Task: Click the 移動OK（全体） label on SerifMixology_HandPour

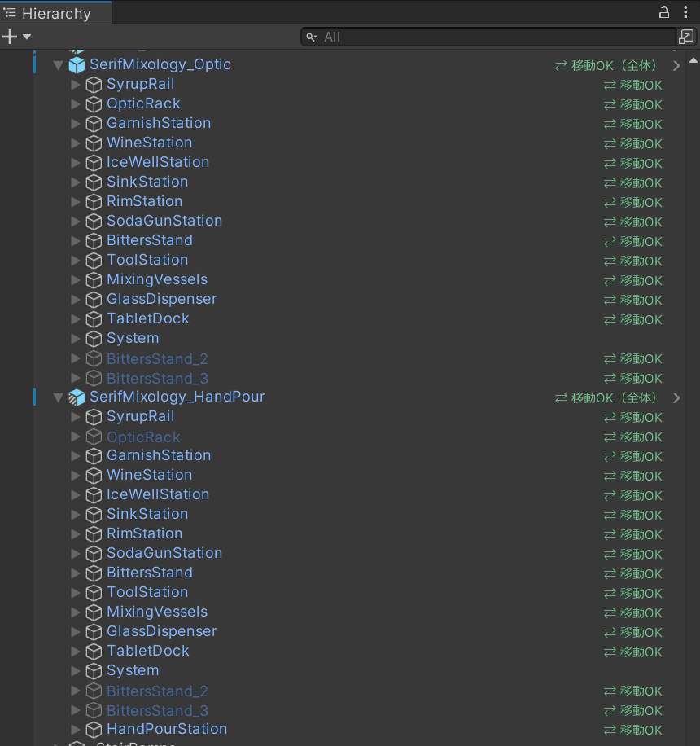Action: point(606,397)
